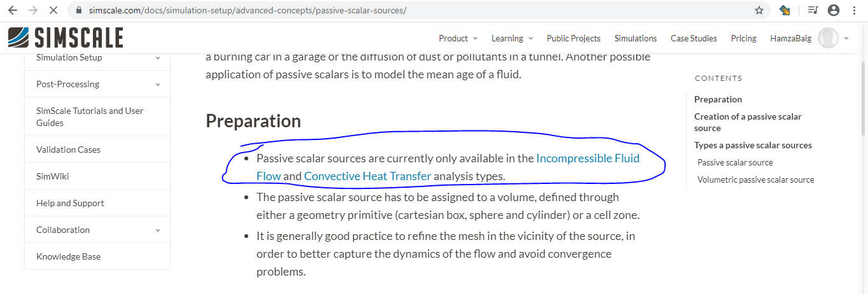Expand the Product dropdown menu

pyautogui.click(x=458, y=38)
